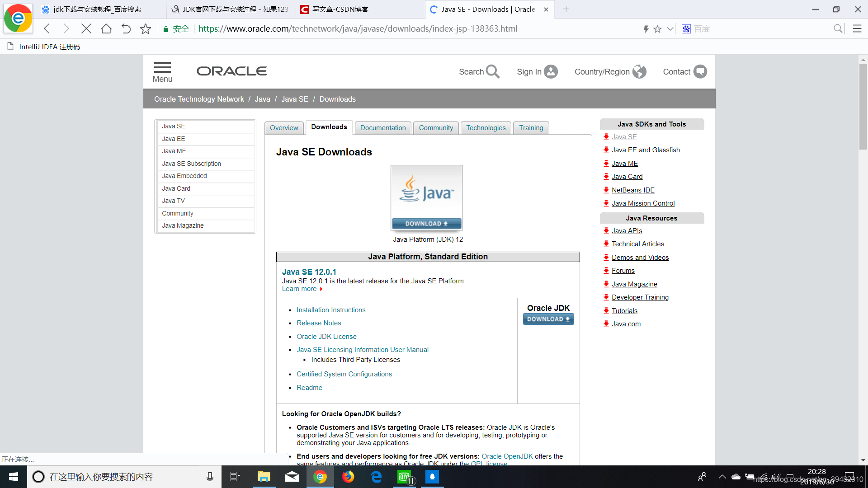
Task: Click the Contact chat bubble icon
Action: pos(700,71)
